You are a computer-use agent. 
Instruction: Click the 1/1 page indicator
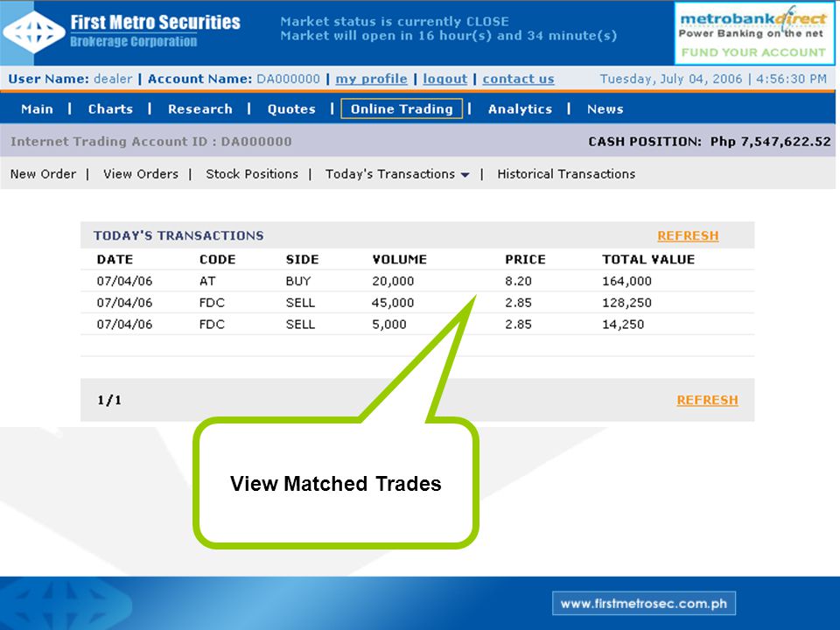(109, 400)
